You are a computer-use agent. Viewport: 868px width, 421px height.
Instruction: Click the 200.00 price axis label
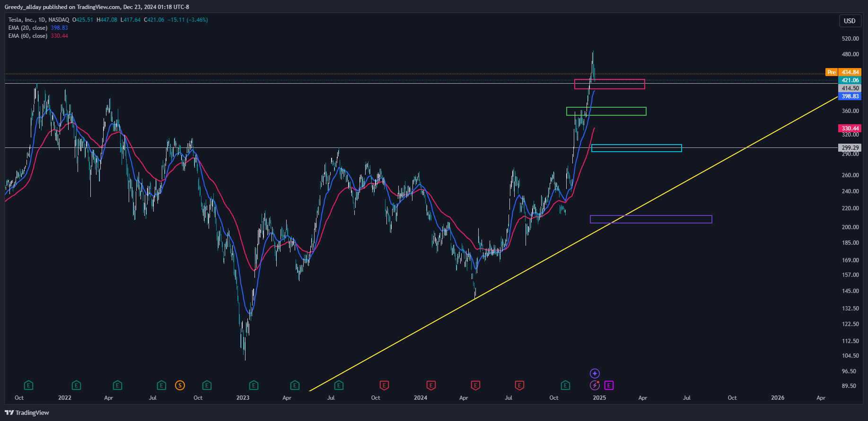click(x=850, y=227)
